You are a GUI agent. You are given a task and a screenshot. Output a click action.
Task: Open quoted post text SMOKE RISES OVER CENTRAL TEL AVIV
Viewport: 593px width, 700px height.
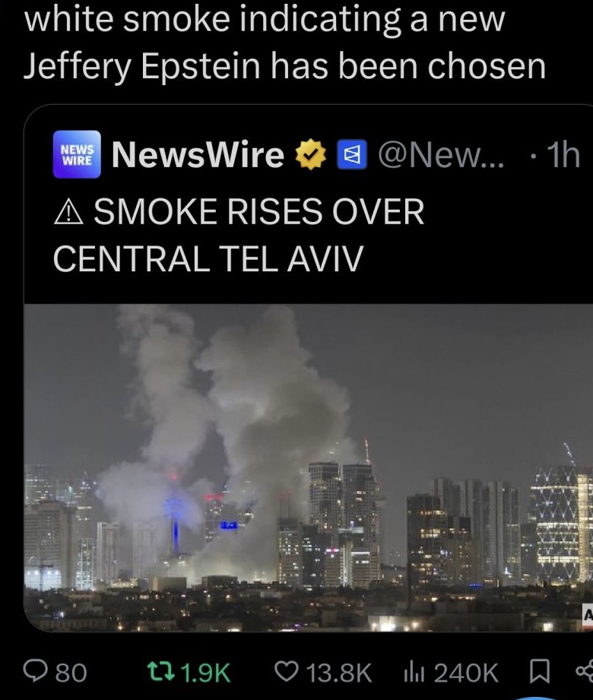coord(239,235)
